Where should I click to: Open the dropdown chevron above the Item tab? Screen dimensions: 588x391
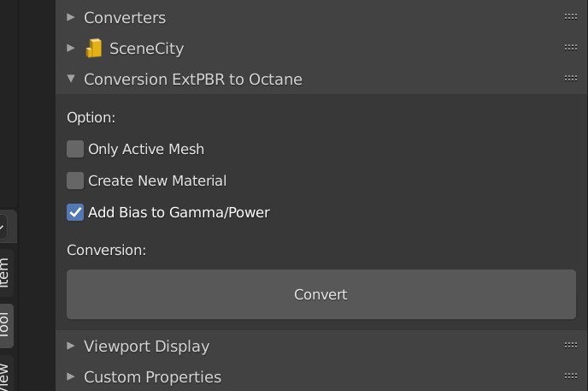click(3, 228)
